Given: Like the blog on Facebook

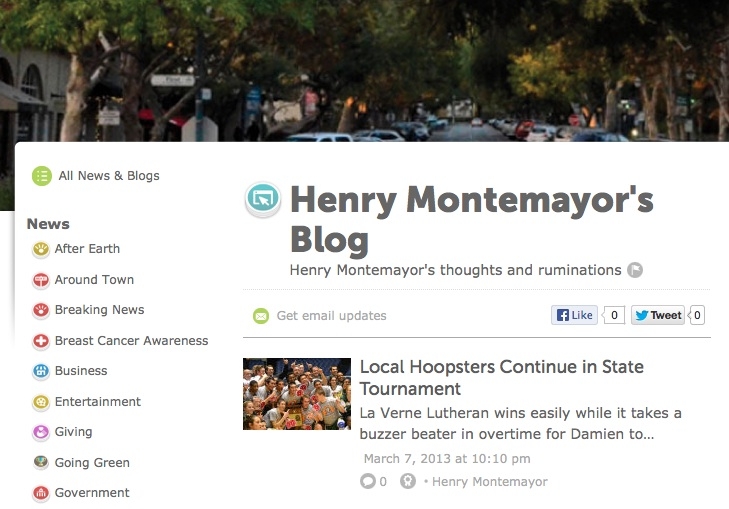Looking at the screenshot, I should tap(574, 315).
